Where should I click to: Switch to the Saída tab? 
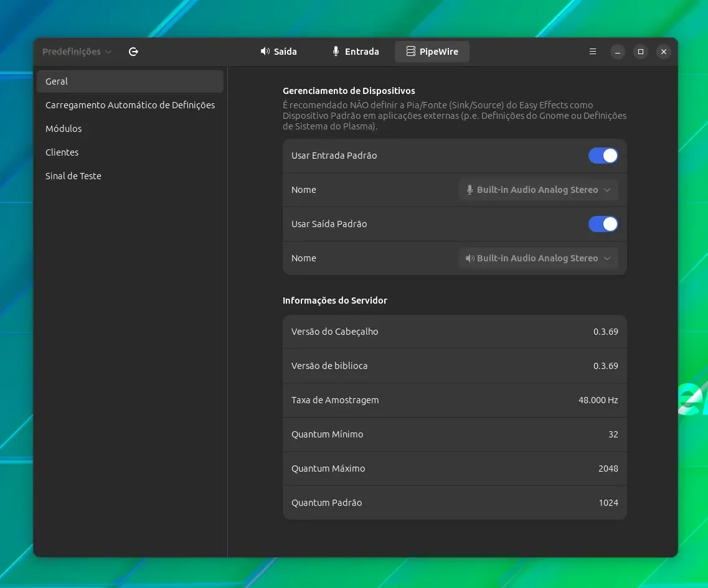click(x=278, y=52)
